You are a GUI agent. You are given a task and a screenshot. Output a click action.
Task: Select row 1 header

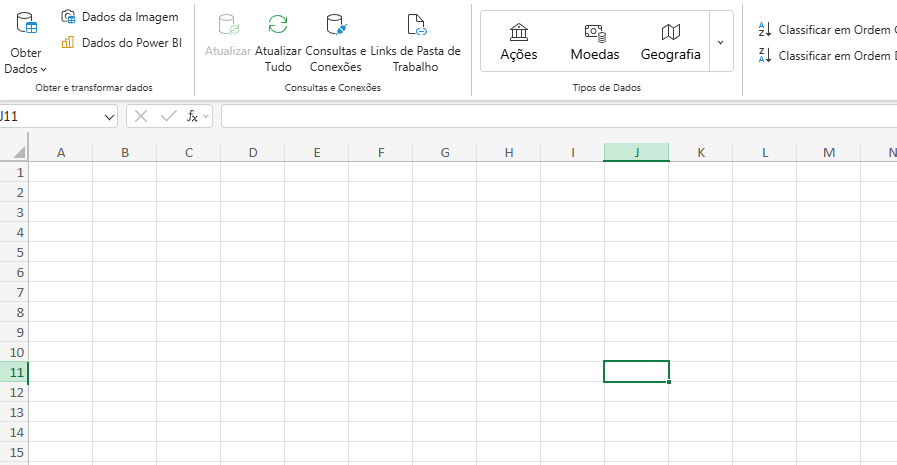[x=14, y=172]
